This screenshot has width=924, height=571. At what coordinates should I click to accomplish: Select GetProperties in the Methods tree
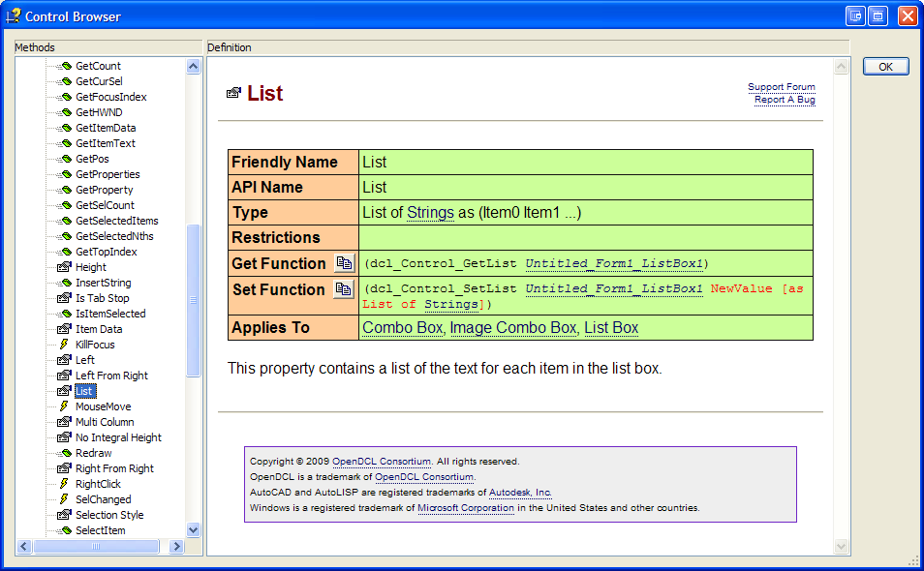108,174
